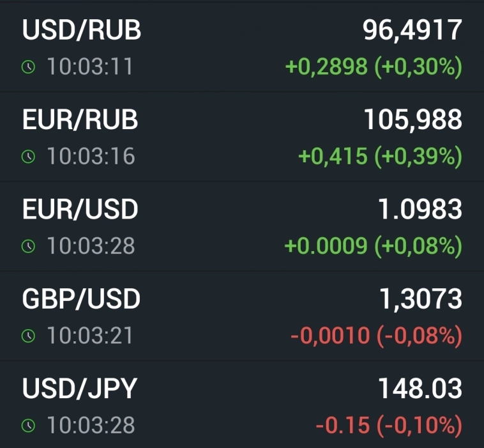Select the USD/JPY pair name
The width and height of the screenshot is (484, 448).
pyautogui.click(x=80, y=389)
